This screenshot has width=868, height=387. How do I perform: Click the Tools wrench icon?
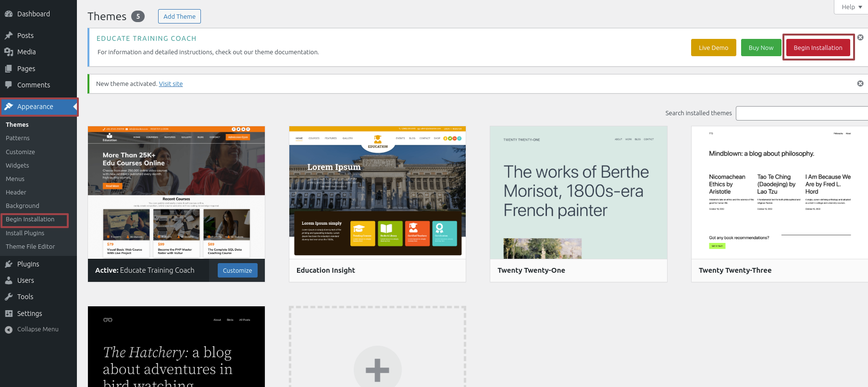tap(9, 297)
